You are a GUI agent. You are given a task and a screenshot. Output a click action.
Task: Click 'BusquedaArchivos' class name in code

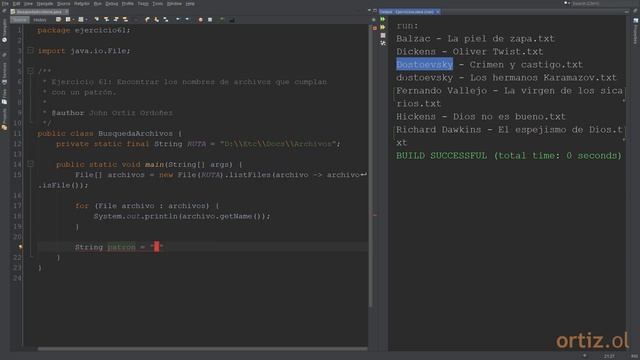[x=135, y=133]
